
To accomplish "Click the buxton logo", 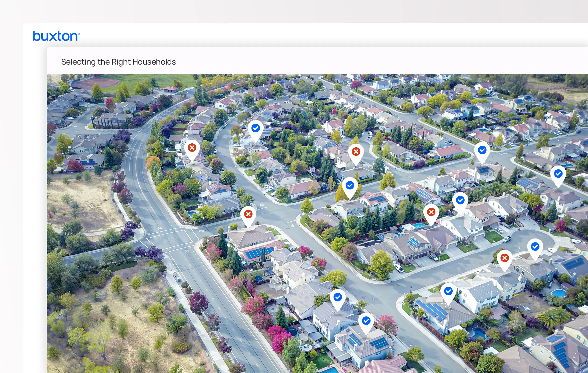I will (56, 36).
